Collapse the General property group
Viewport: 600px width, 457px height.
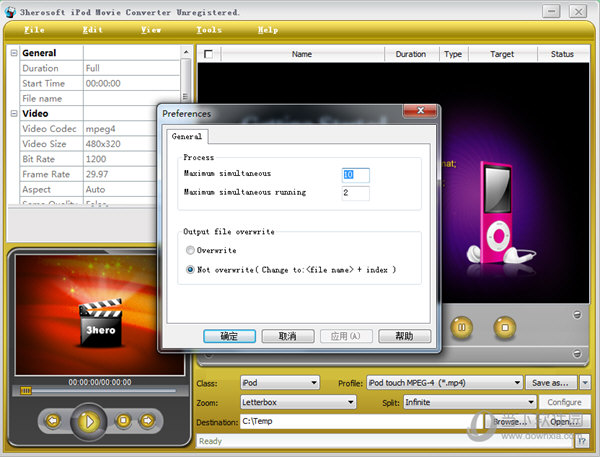[14, 53]
